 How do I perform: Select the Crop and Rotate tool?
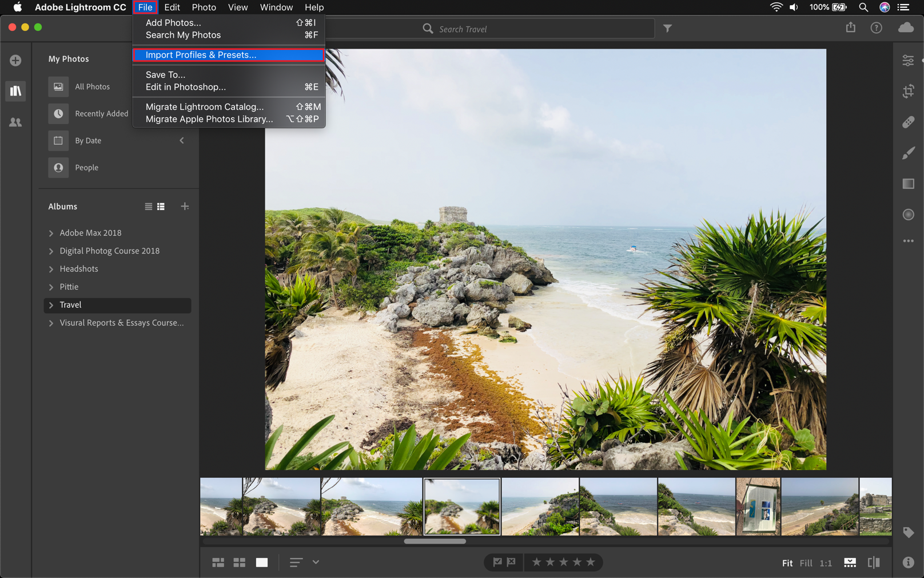coord(908,92)
